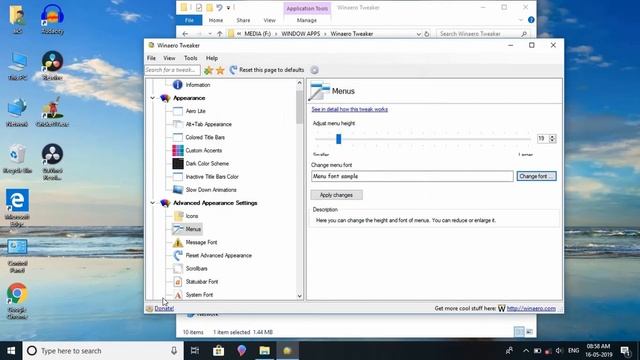Click the Statusbar Font icon
The height and width of the screenshot is (360, 640).
[x=178, y=282]
